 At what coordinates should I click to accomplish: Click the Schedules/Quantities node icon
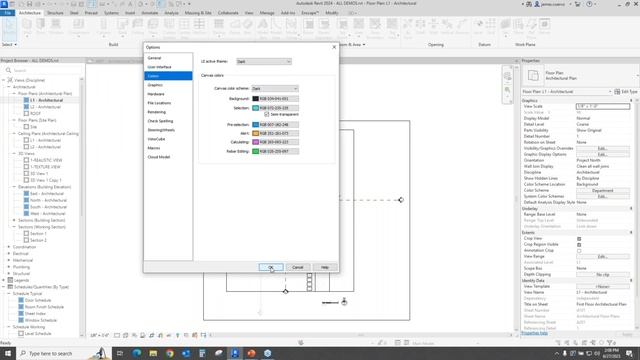(x=10, y=287)
